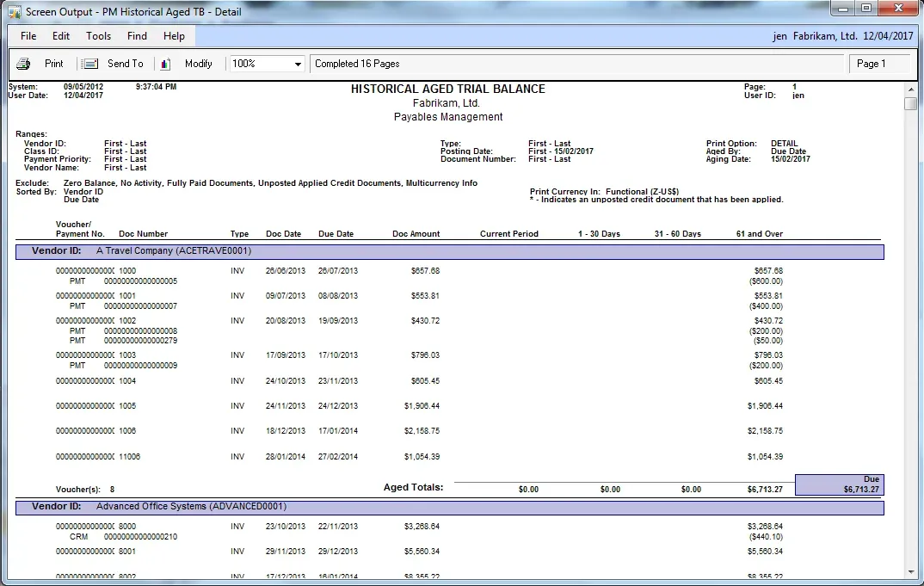Click the Current Period column header
The image size is (924, 586).
pyautogui.click(x=509, y=234)
